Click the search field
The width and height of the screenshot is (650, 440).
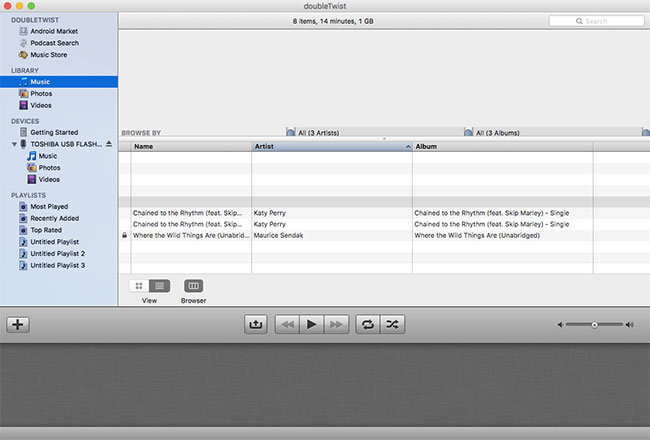pos(596,21)
